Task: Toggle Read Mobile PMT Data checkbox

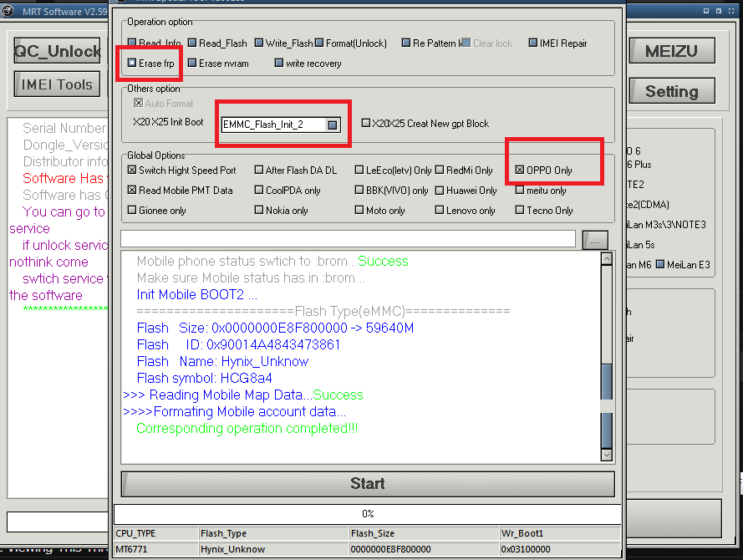Action: coord(132,190)
